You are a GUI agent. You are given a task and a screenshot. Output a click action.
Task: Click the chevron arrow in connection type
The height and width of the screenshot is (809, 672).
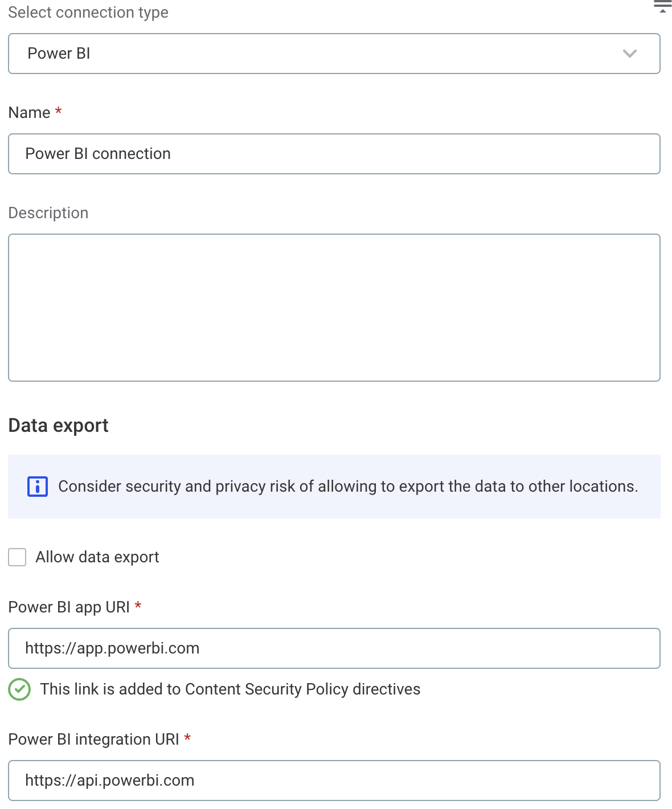point(629,54)
